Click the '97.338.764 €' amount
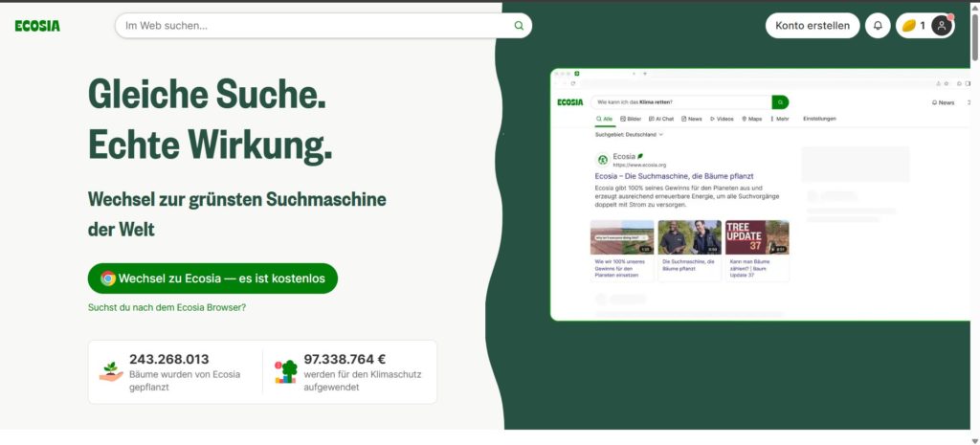The height and width of the screenshot is (445, 980). pyautogui.click(x=345, y=360)
